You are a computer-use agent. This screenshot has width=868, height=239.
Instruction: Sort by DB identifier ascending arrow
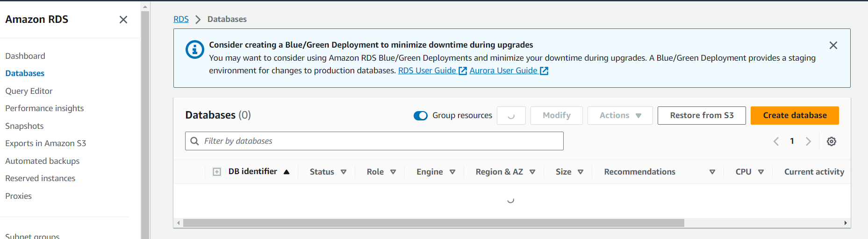(x=287, y=172)
